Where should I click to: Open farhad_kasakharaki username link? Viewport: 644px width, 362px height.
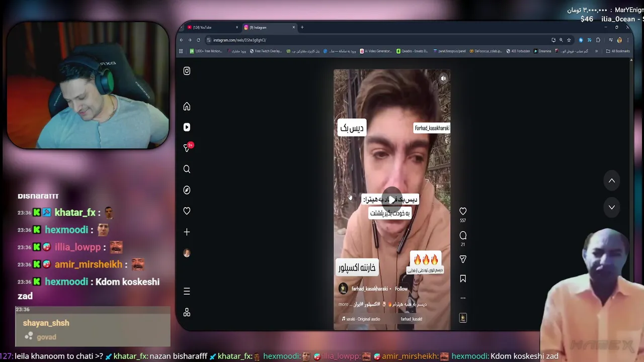click(369, 289)
